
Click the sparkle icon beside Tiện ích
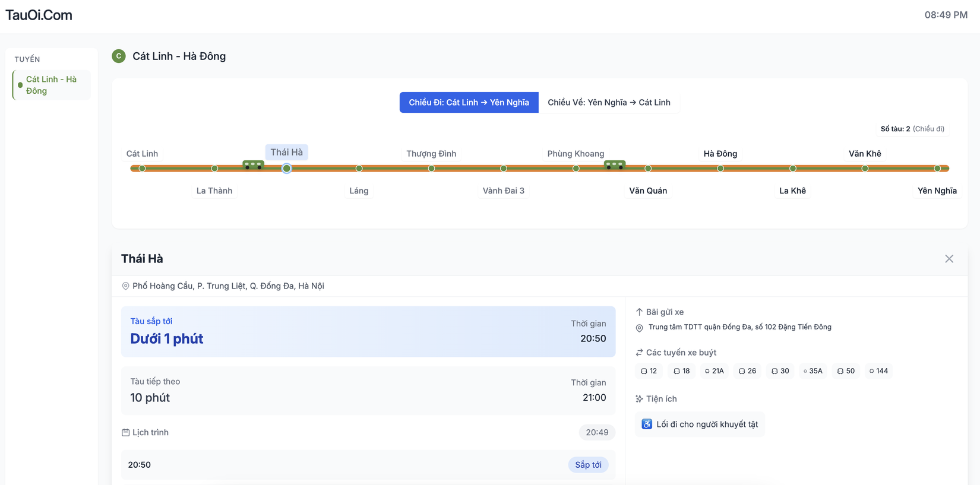639,399
